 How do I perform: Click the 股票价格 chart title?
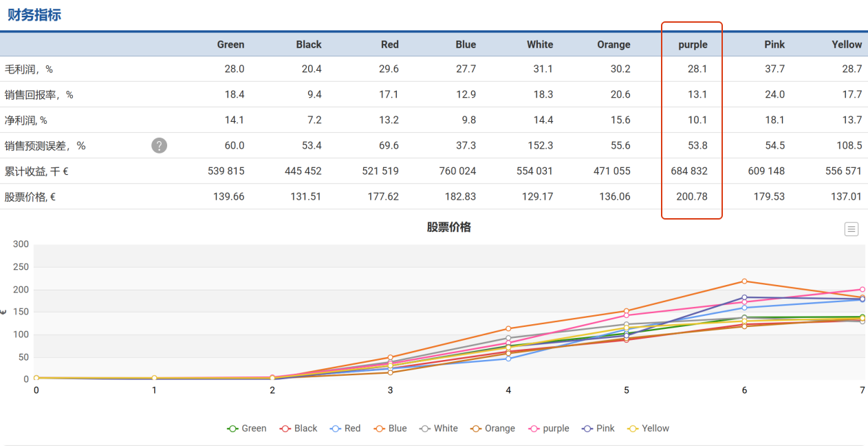click(x=448, y=227)
